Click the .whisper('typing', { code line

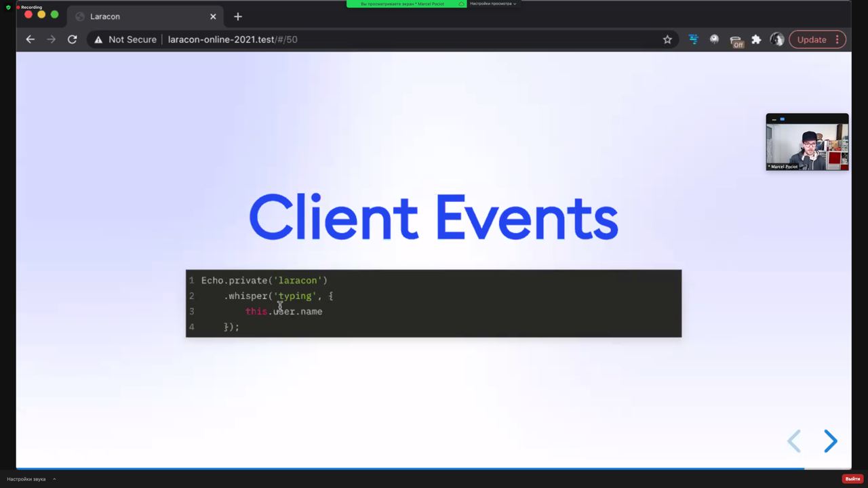click(x=279, y=296)
